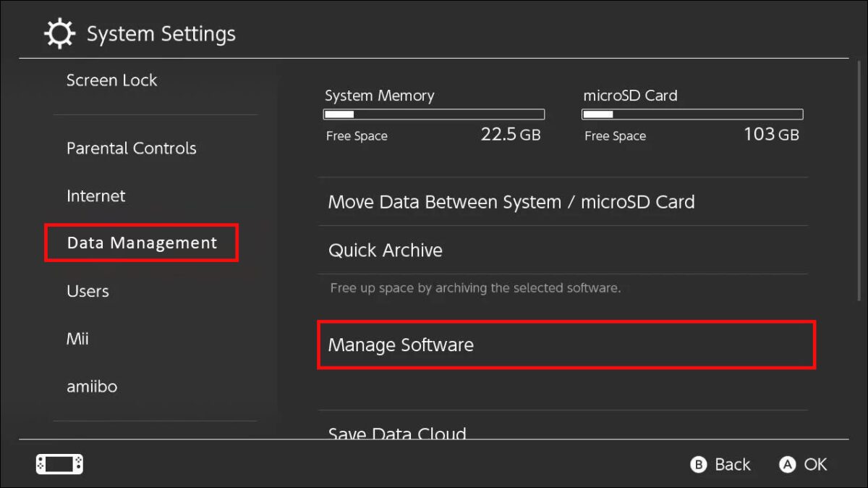Open Manage Software
Viewport: 868px width, 488px height.
[x=400, y=345]
